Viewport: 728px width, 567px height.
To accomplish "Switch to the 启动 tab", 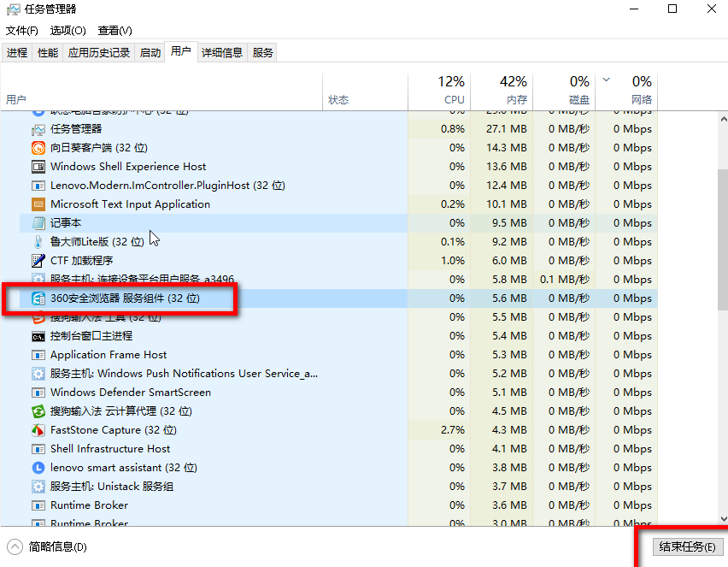I will point(150,52).
